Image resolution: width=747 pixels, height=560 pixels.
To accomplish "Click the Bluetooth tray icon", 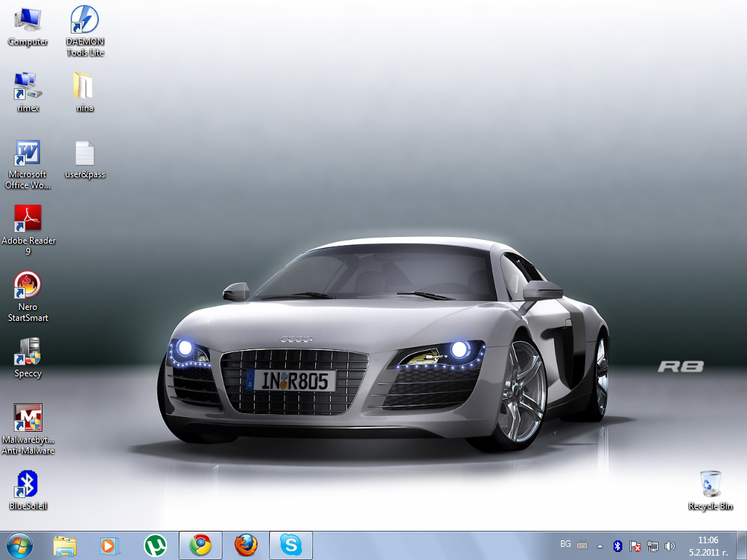I will (618, 546).
